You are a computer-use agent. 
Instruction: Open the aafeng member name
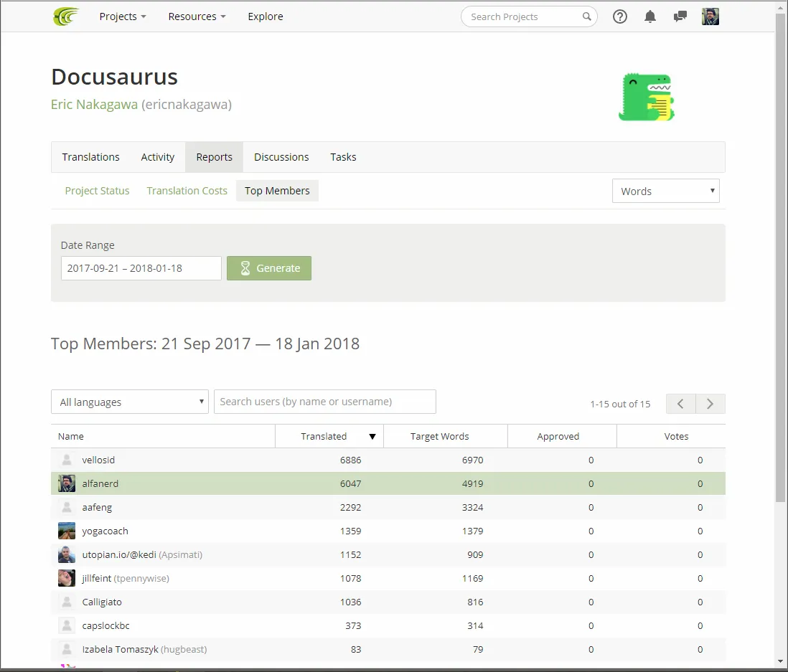tap(97, 507)
